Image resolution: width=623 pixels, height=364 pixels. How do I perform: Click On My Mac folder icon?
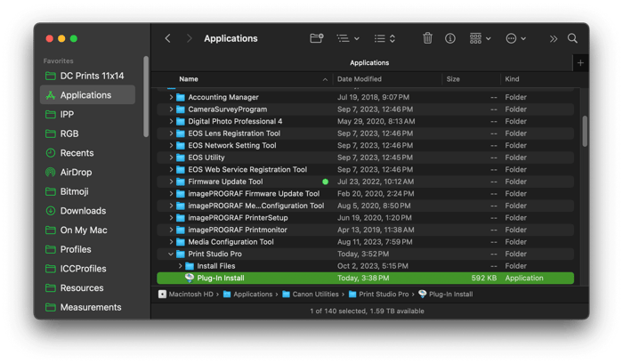point(51,231)
